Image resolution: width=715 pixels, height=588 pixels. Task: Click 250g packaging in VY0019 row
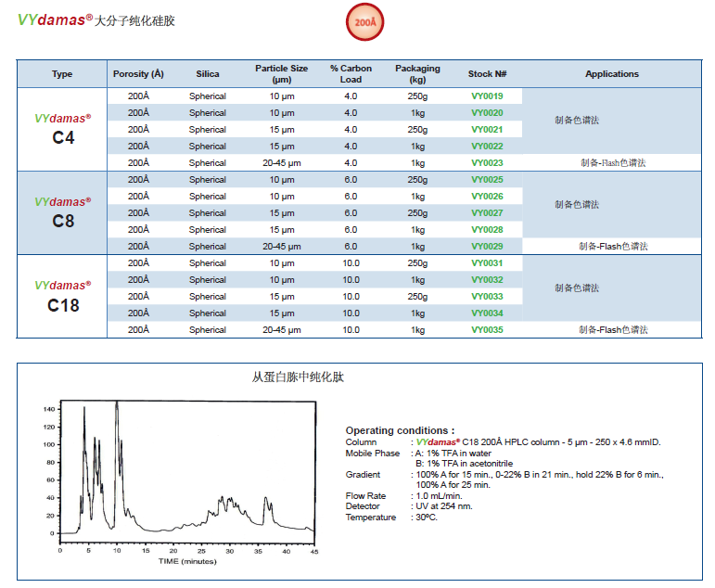pos(417,96)
